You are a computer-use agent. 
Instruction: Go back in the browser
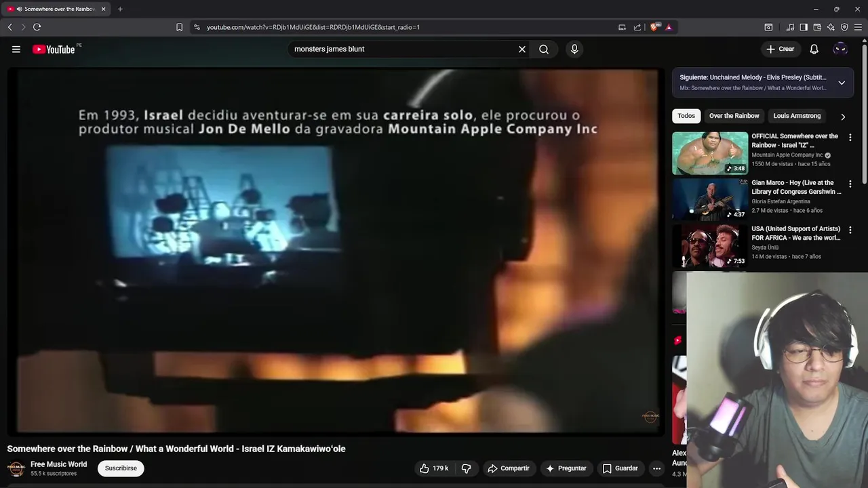(x=9, y=27)
